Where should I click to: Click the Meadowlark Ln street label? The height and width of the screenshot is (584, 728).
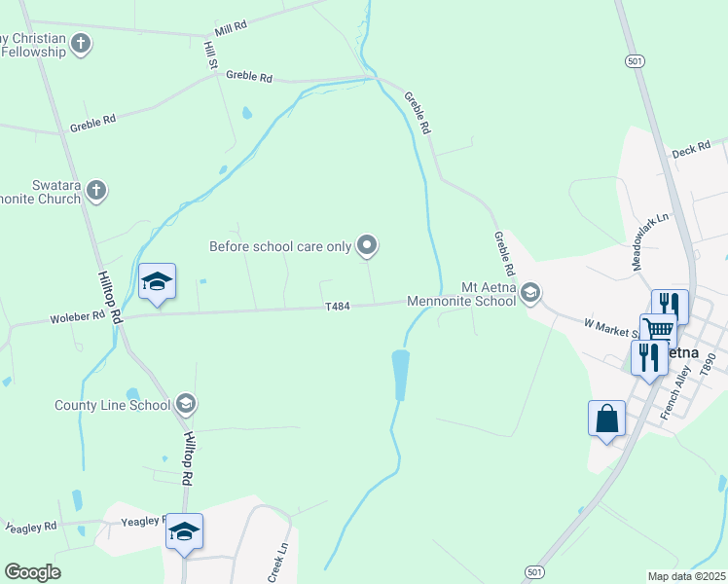(x=650, y=241)
